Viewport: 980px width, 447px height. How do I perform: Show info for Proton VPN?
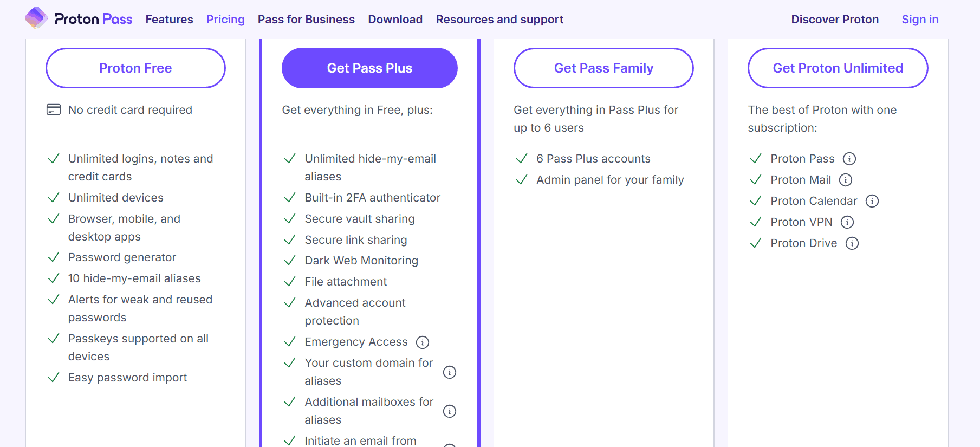tap(847, 222)
